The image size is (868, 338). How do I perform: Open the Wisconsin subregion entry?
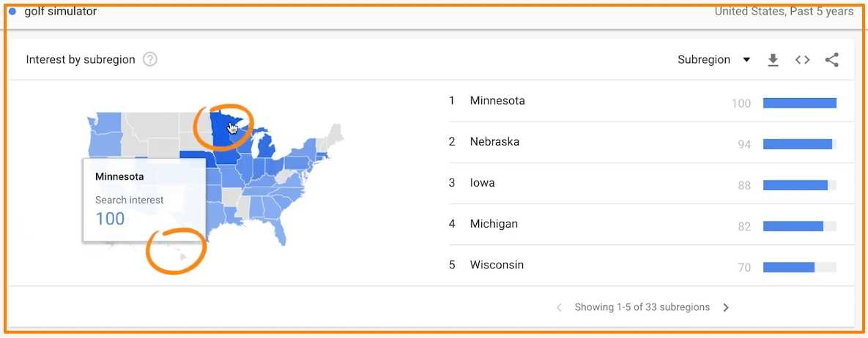click(497, 265)
